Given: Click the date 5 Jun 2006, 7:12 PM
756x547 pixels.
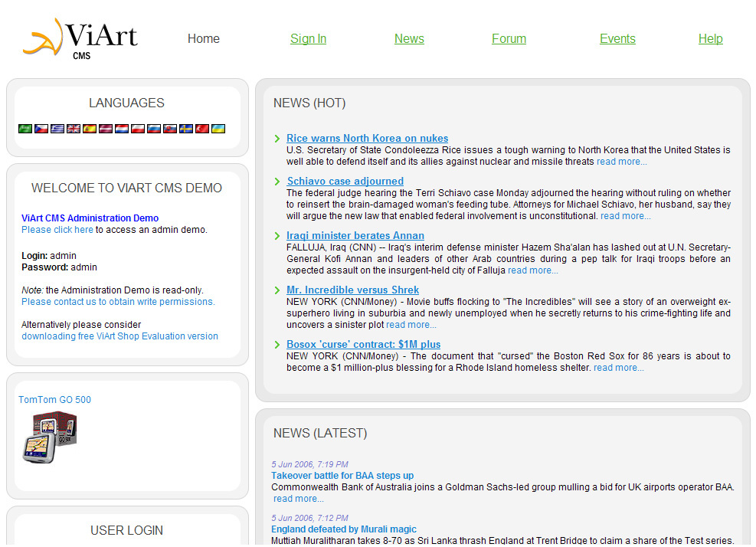Looking at the screenshot, I should coord(309,518).
